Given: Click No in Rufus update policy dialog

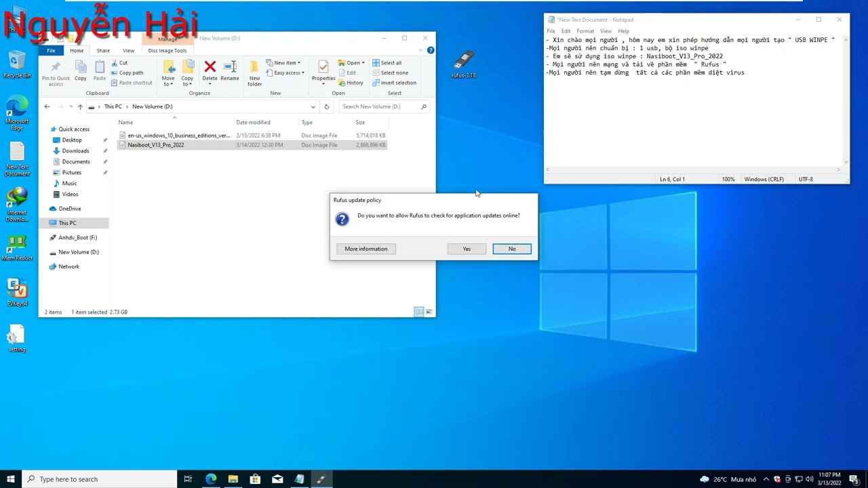Looking at the screenshot, I should point(512,249).
